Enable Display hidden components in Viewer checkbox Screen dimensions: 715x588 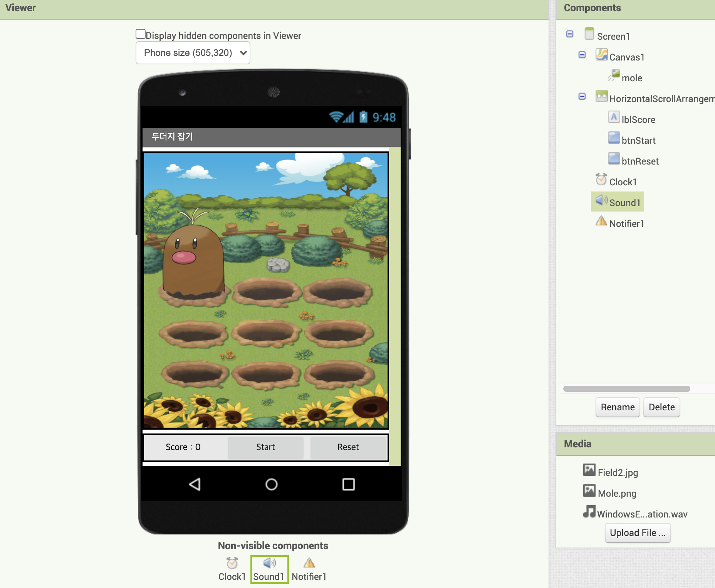[x=141, y=34]
